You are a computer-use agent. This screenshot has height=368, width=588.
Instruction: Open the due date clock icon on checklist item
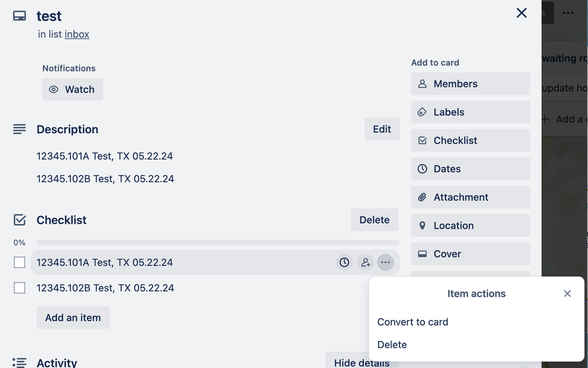[x=344, y=262]
